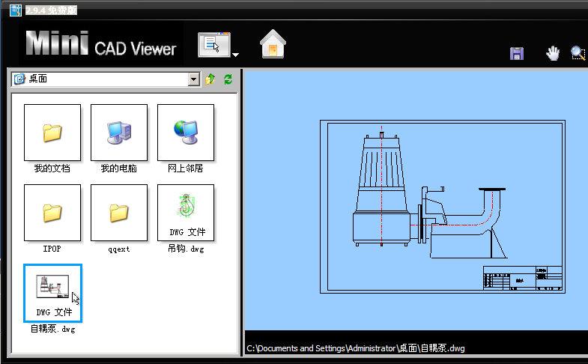Click the file browser toolbar icon
The height and width of the screenshot is (364, 588).
click(214, 45)
